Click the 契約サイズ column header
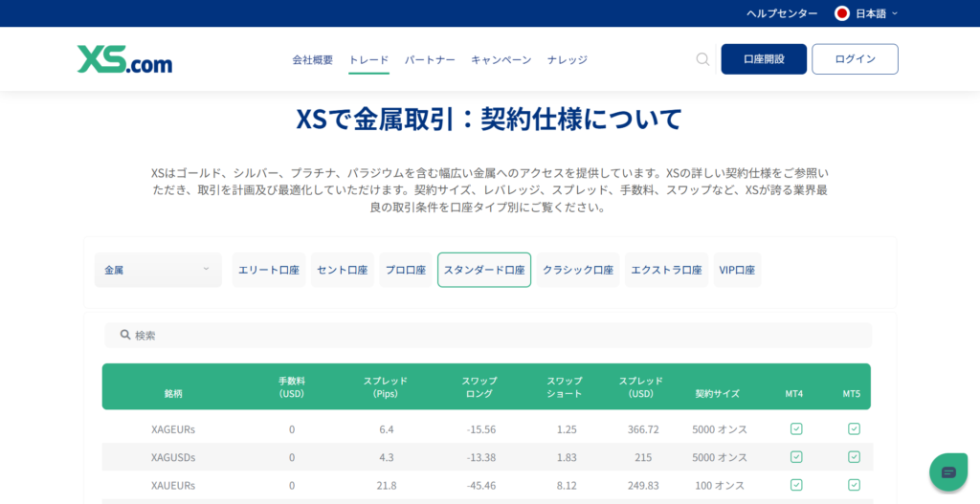This screenshot has height=504, width=980. 718,393
